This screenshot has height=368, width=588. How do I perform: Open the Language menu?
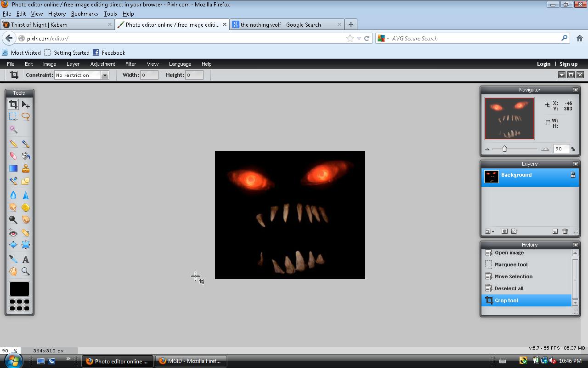[180, 64]
